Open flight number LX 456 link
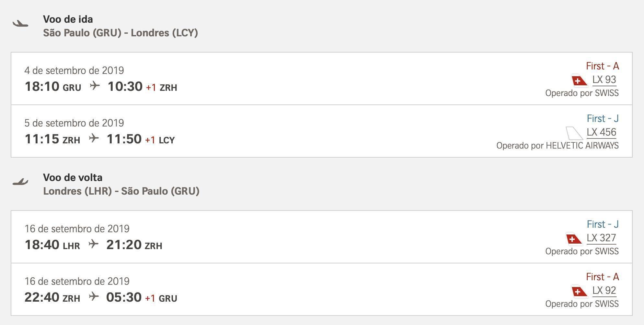Image resolution: width=644 pixels, height=325 pixels. (602, 132)
